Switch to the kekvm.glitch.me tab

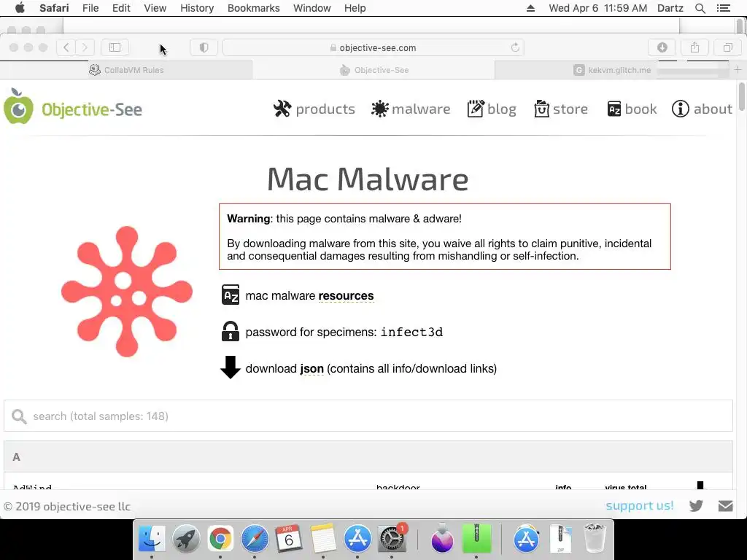[612, 70]
